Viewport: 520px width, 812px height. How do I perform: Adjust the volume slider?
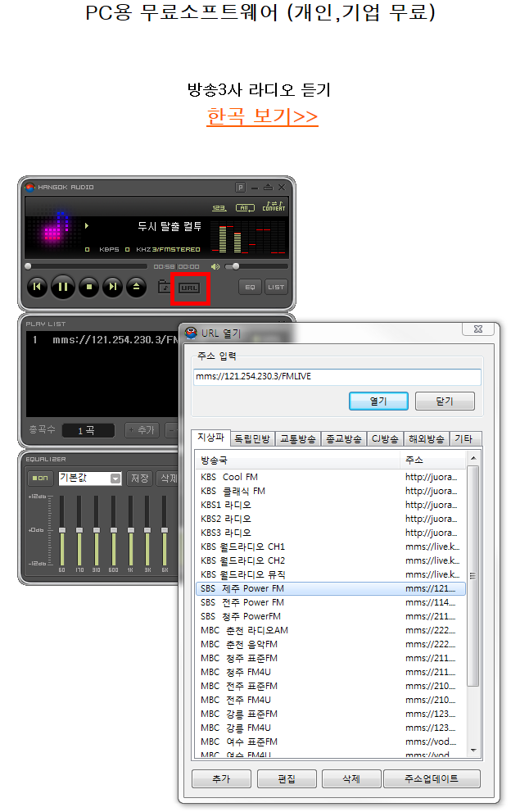(256, 266)
